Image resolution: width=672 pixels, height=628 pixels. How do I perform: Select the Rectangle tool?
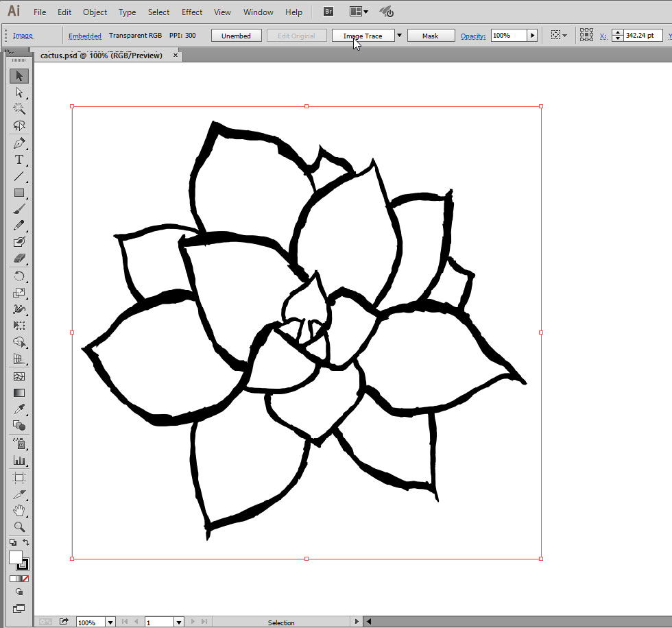coord(19,193)
